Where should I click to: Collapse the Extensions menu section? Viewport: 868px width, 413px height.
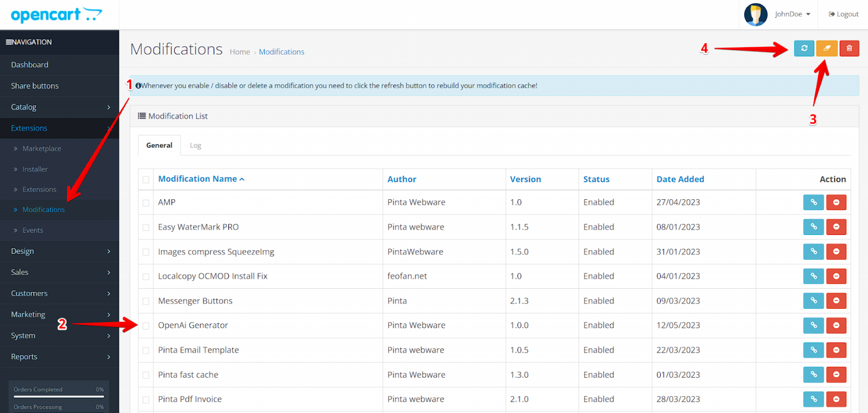point(60,128)
